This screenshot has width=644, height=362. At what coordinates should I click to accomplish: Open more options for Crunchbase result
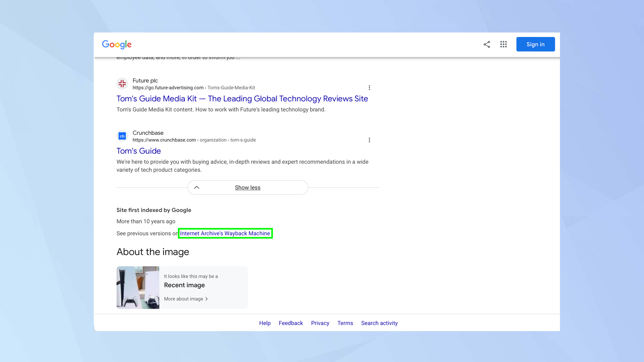(x=369, y=140)
